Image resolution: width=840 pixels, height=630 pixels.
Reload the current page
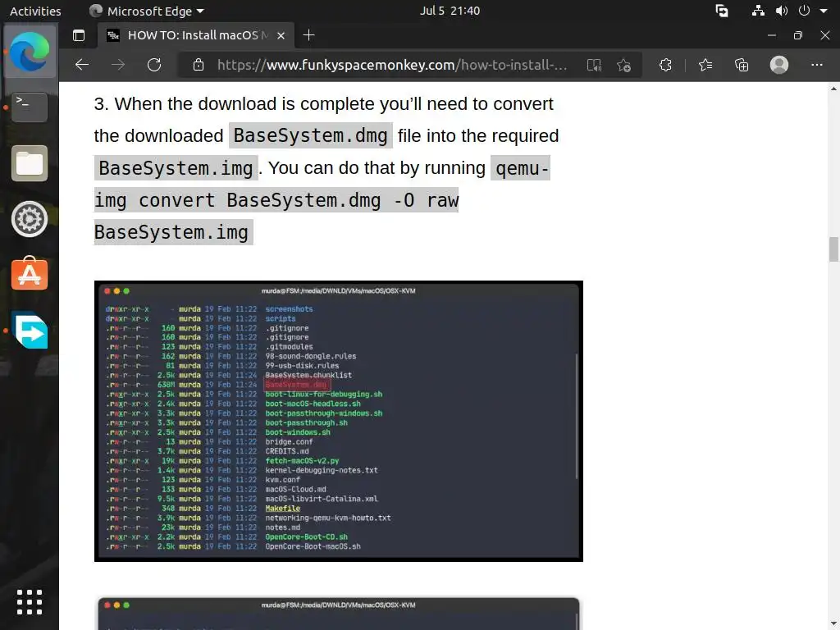point(154,65)
